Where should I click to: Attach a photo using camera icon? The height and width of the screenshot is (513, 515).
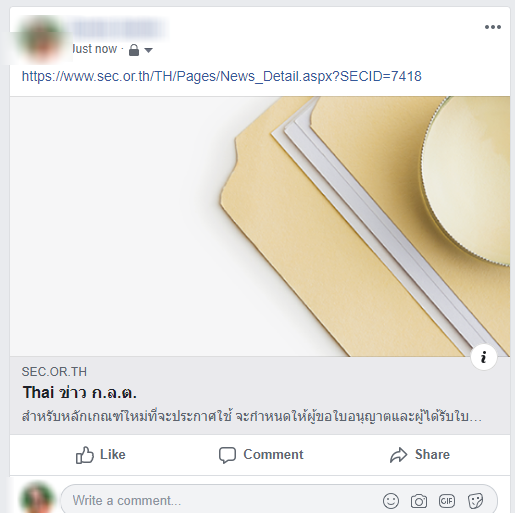coord(419,501)
